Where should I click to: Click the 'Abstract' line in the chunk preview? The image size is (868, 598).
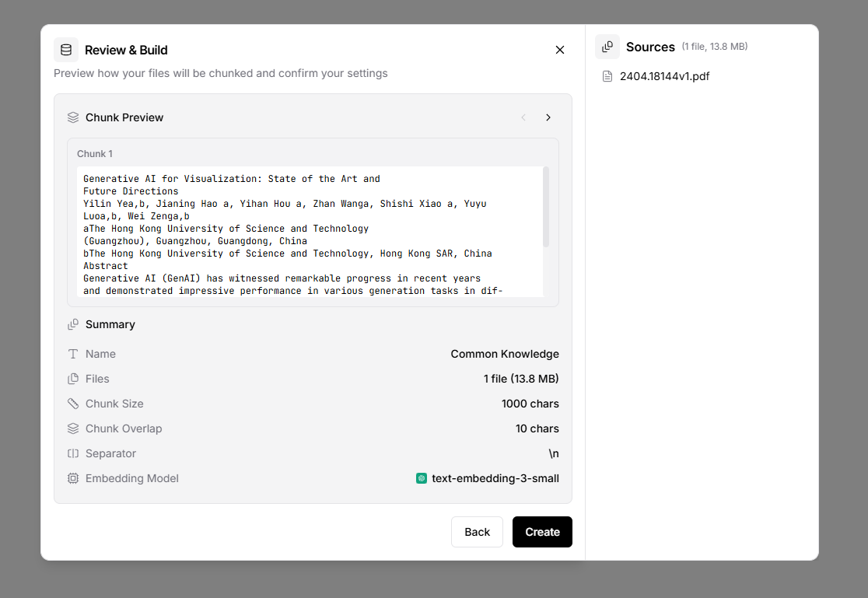click(106, 266)
